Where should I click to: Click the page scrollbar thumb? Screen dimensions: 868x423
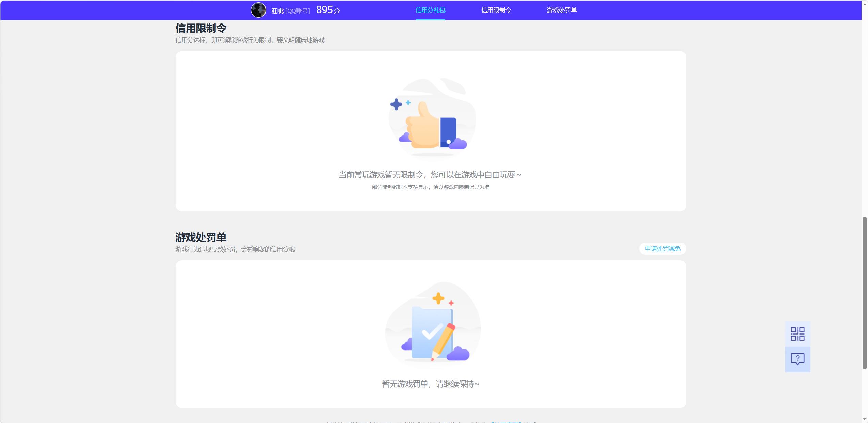tap(865, 293)
